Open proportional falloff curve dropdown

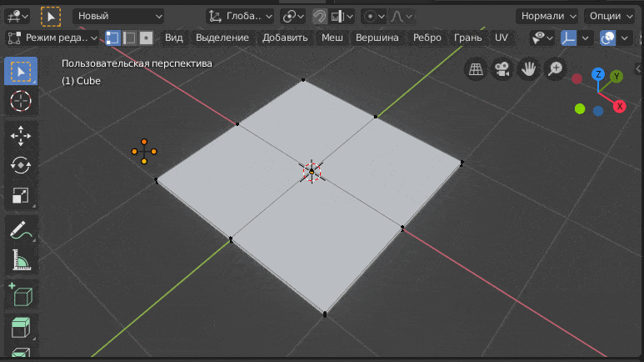coord(402,17)
